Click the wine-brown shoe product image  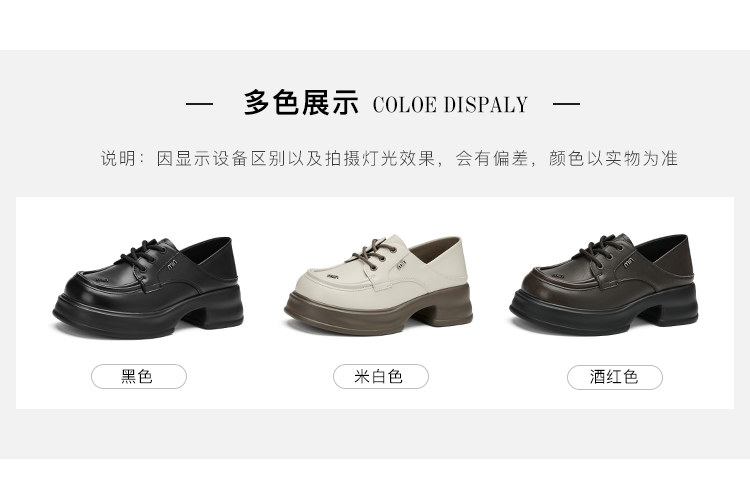pyautogui.click(x=604, y=285)
